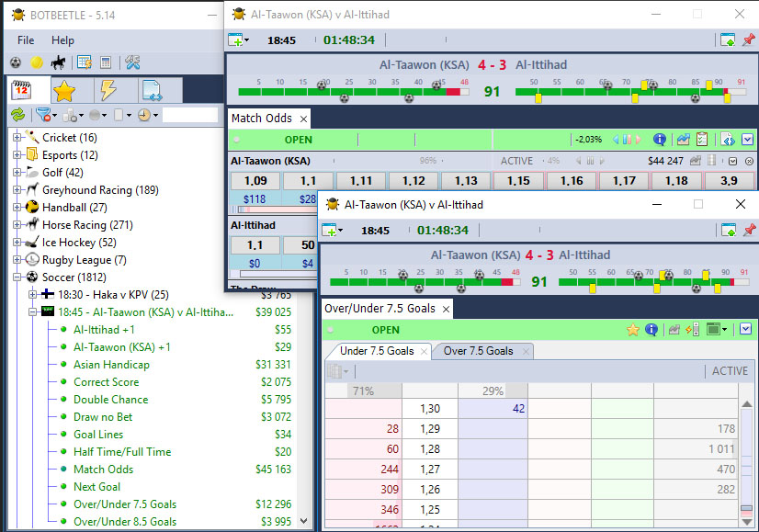Click the ladder grid icon in Al-Taawon row

coord(711,161)
